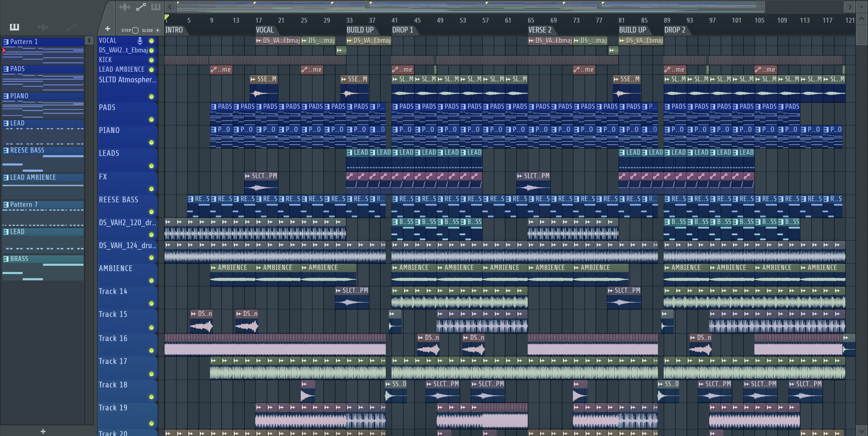The image size is (868, 436).
Task: Jump to the DROP 1 marker
Action: 403,30
